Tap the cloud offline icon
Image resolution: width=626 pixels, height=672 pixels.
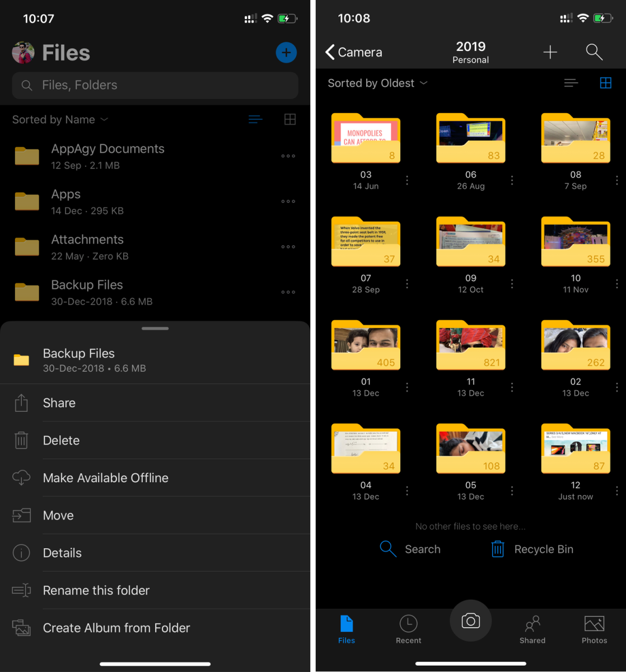point(21,478)
